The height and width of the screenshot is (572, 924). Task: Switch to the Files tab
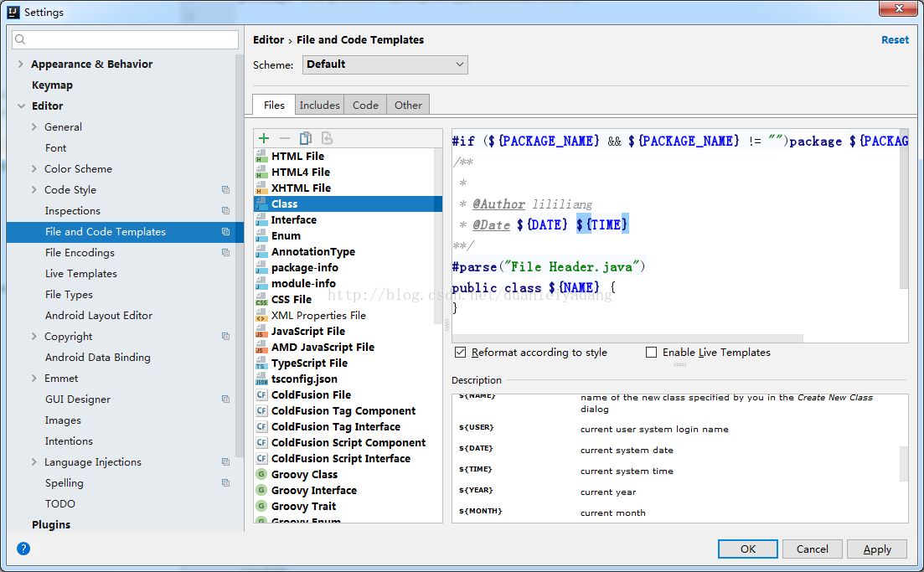click(x=274, y=105)
